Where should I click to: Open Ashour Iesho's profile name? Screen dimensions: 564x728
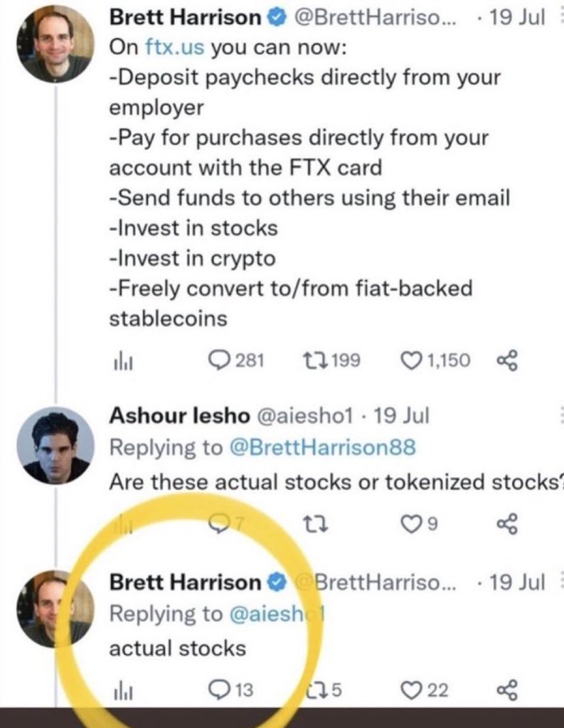pos(173,415)
